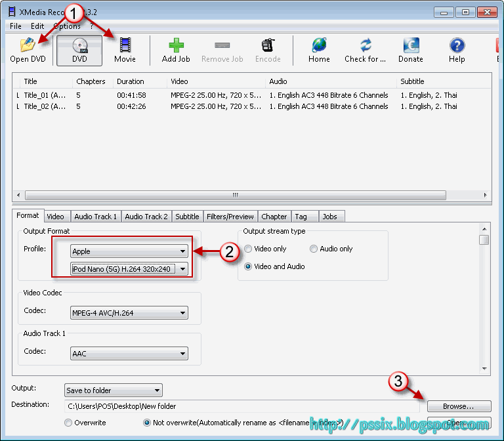Close the XMedia Recode window

[x=487, y=12]
